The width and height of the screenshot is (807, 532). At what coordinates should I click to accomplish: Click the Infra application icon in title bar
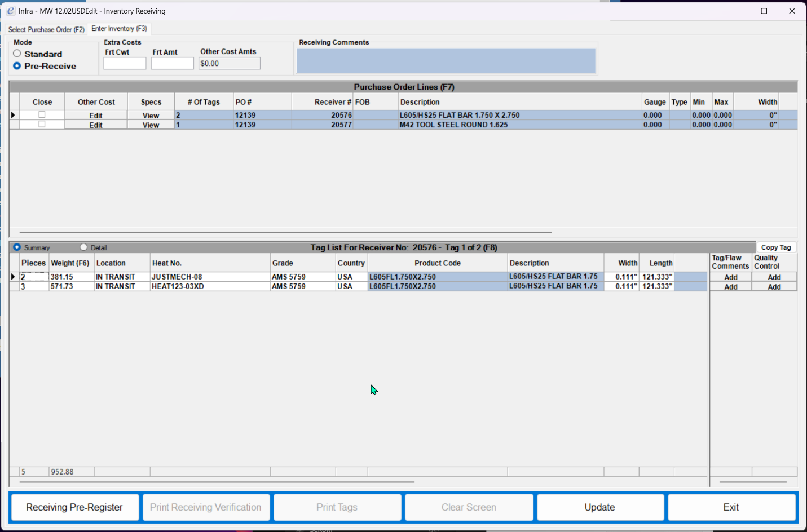click(x=10, y=11)
